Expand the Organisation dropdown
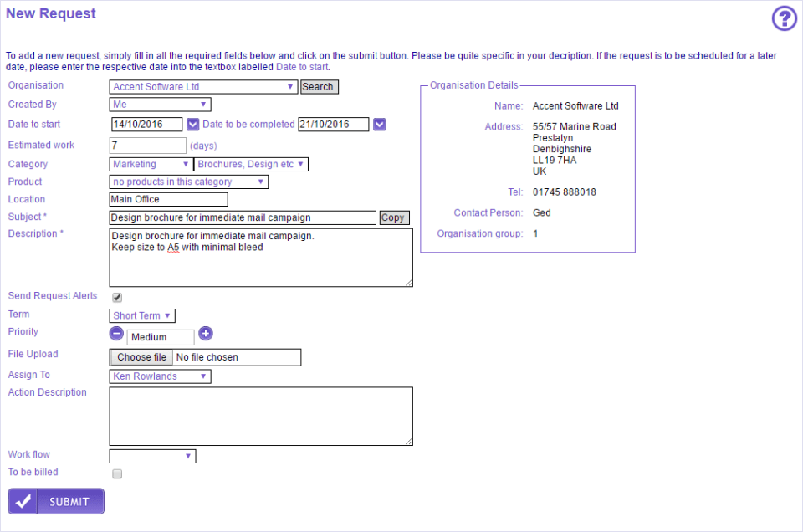Viewport: 803px width, 532px height. click(203, 87)
